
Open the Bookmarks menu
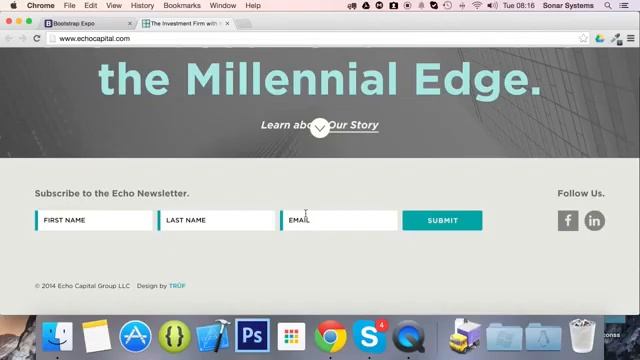(182, 6)
